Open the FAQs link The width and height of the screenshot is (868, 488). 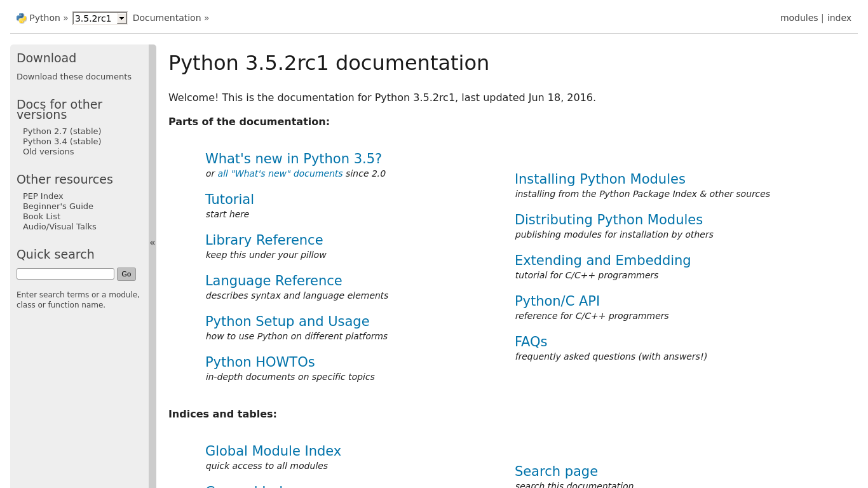point(531,342)
